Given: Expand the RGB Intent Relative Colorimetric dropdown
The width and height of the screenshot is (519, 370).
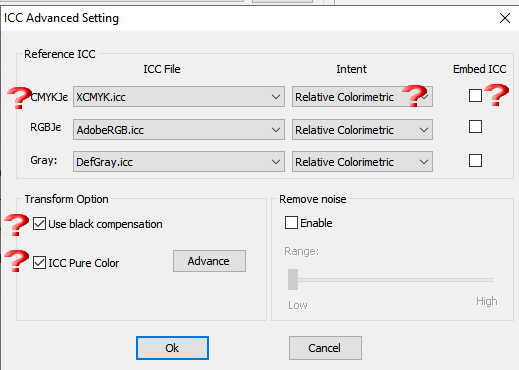Looking at the screenshot, I should pos(362,130).
